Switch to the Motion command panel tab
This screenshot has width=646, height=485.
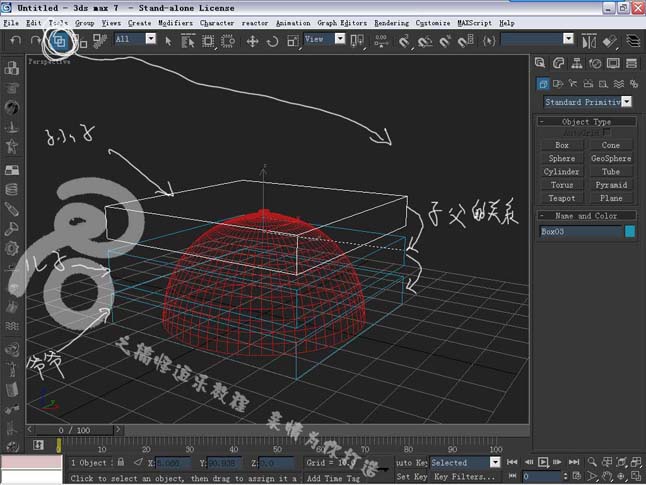595,63
